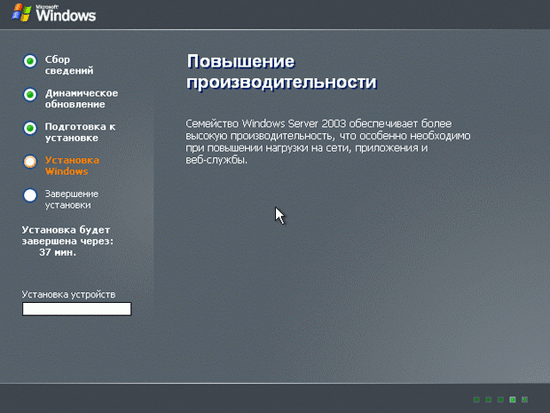
Task: Click the green 'Сбор сведений' step indicator
Action: pos(30,61)
